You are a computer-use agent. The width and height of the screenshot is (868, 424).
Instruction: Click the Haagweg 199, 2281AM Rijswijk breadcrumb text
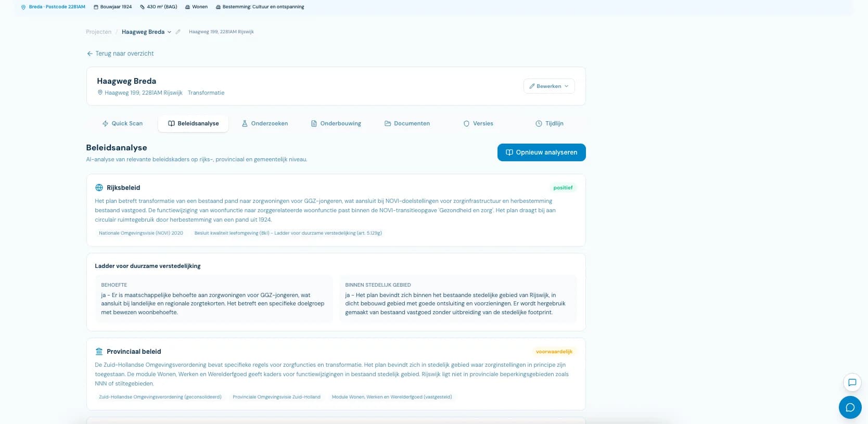click(221, 32)
